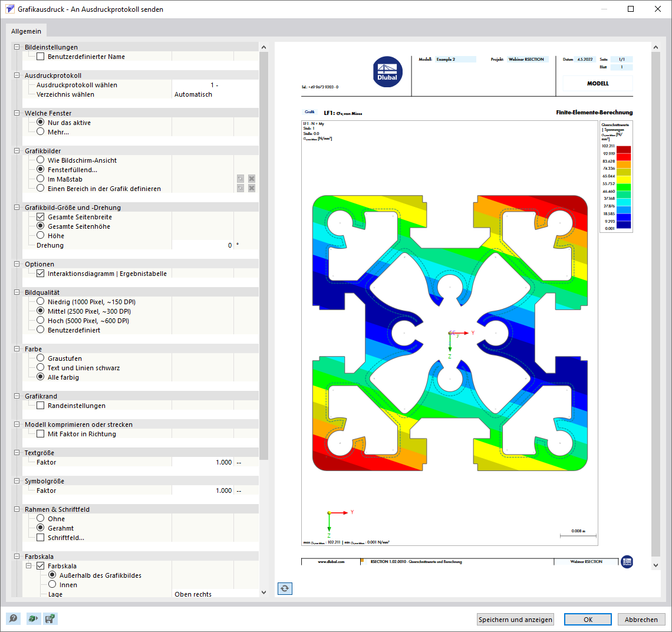Collapse the Farbskala tree node
This screenshot has height=632, width=672.
pos(29,565)
